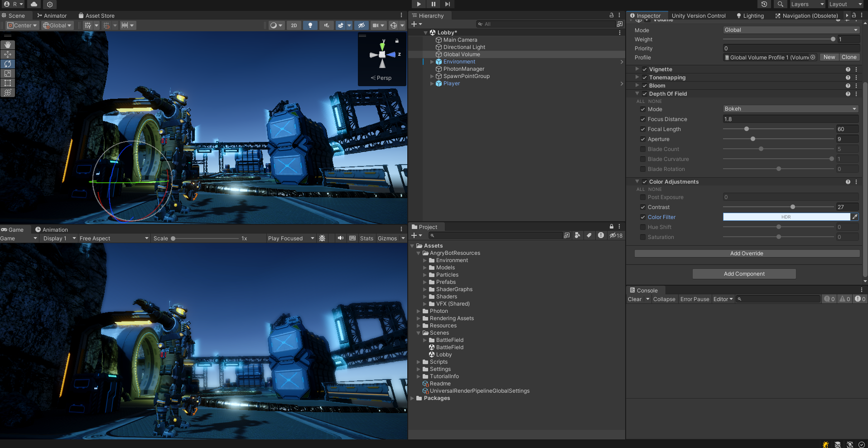The image size is (868, 448).
Task: Open the Layers dropdown
Action: point(808,4)
